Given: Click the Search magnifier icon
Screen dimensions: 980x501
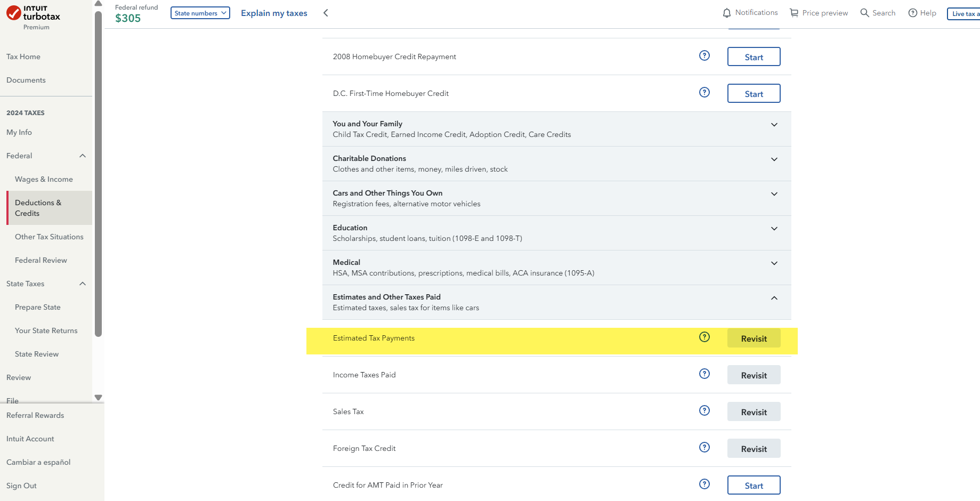Looking at the screenshot, I should click(x=864, y=13).
